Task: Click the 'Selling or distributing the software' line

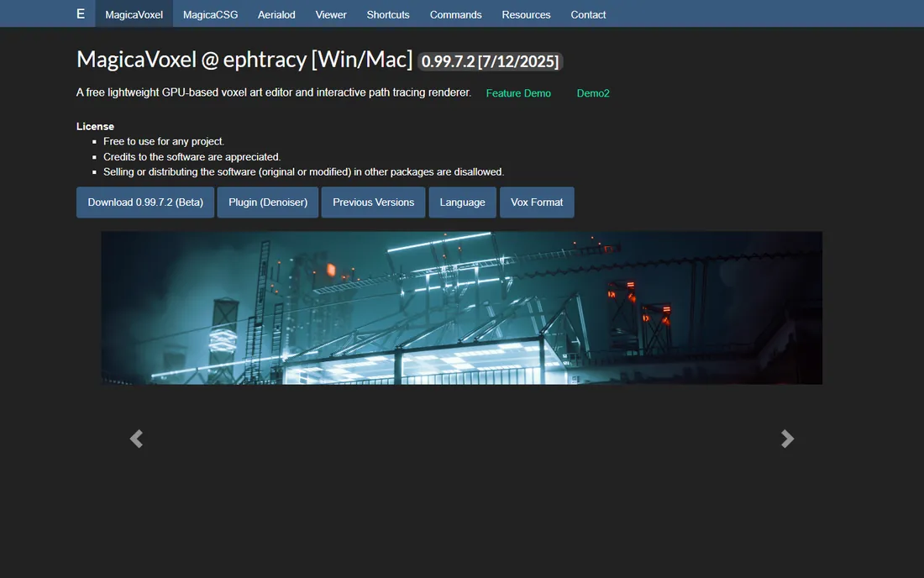Action: (x=303, y=172)
